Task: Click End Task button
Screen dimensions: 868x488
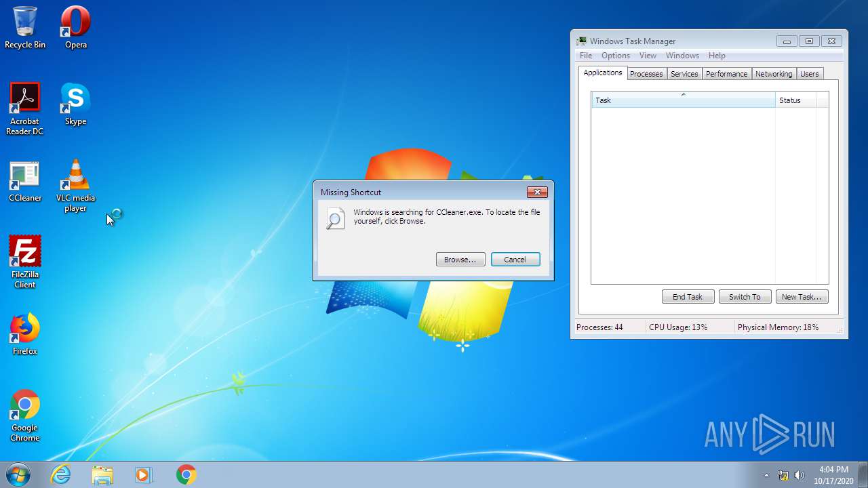Action: click(688, 297)
